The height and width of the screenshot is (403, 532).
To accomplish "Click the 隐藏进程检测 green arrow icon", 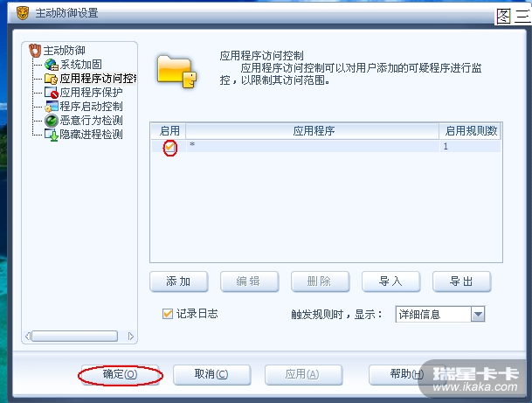I will pyautogui.click(x=52, y=135).
